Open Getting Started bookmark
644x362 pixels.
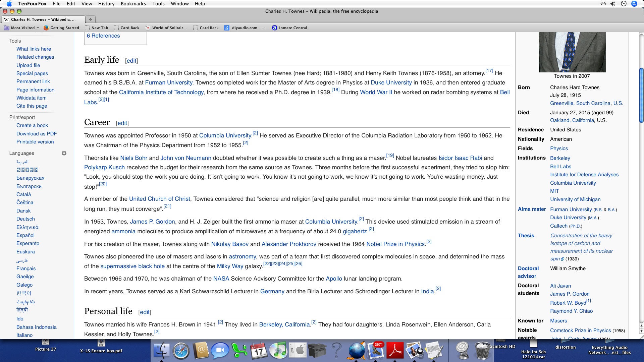61,28
